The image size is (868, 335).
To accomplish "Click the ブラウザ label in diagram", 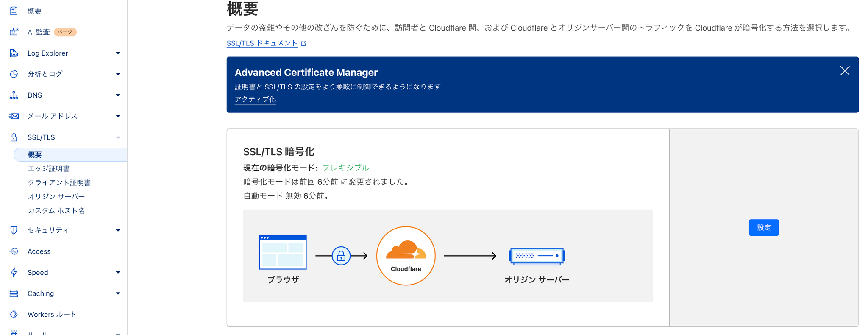I will coord(283,280).
